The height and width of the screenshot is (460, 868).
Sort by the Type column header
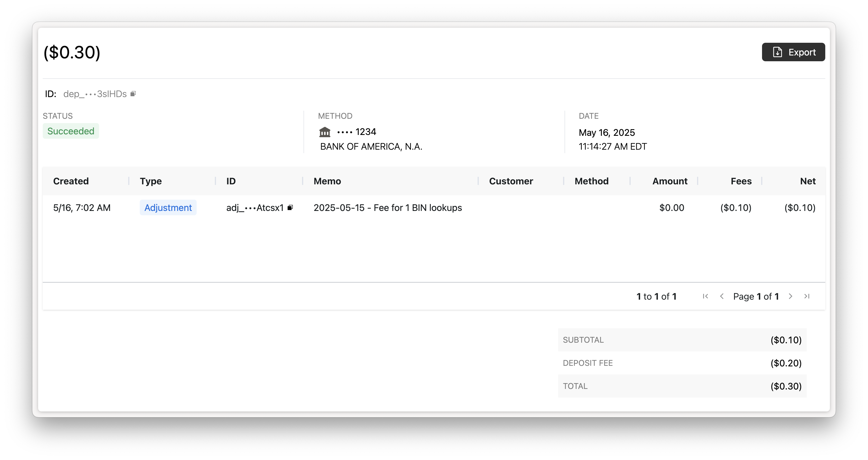click(151, 181)
